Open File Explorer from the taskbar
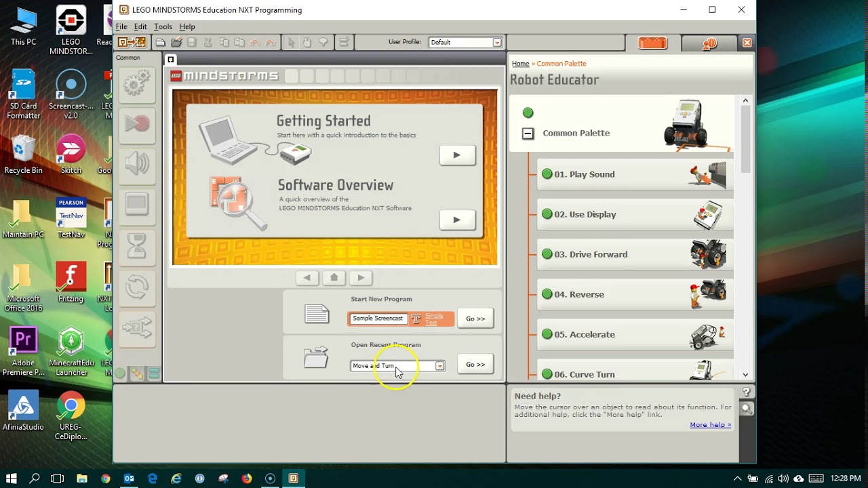 [x=81, y=479]
